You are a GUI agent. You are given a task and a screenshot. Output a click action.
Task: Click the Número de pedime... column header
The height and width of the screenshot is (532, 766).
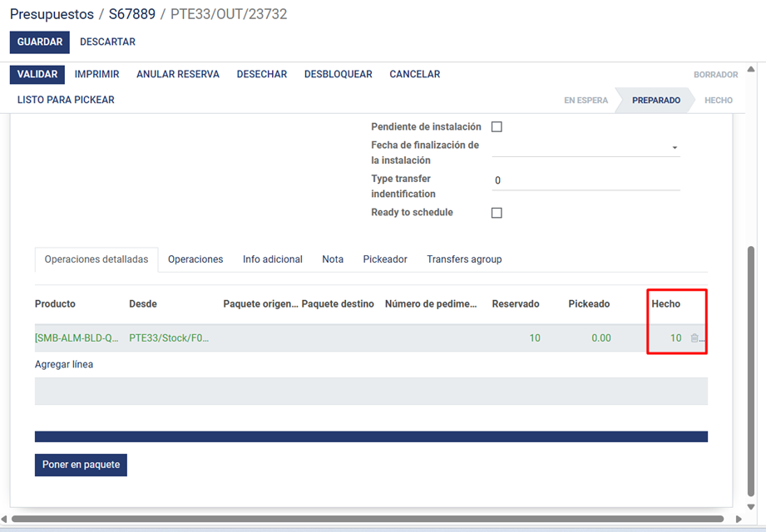coord(430,304)
